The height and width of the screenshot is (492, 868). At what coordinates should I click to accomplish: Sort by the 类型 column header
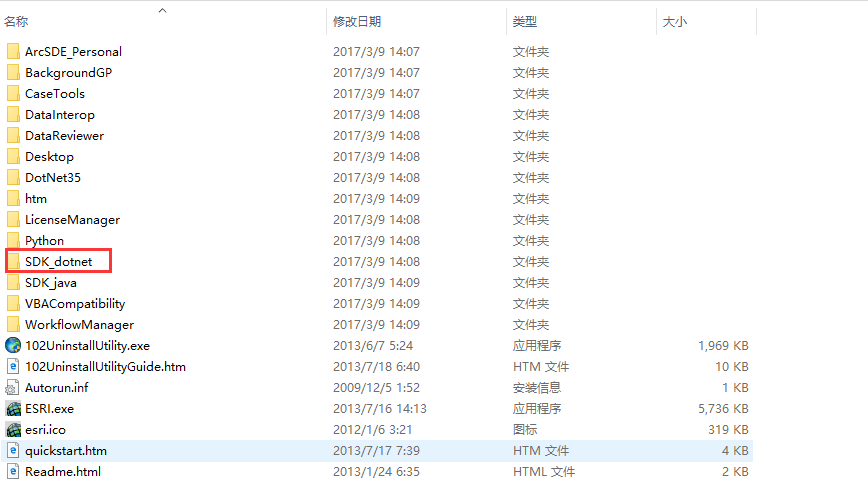[525, 22]
